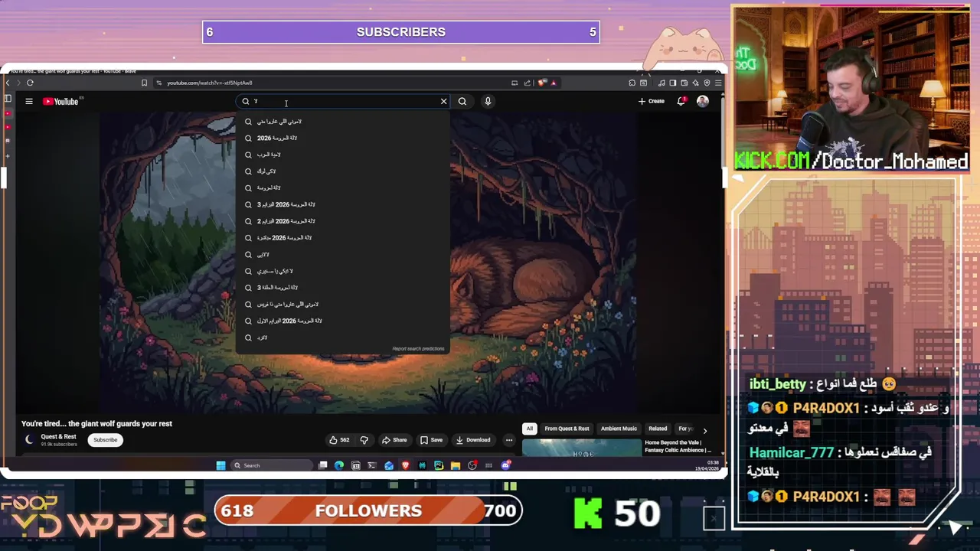980x551 pixels.
Task: Download the video
Action: click(472, 440)
